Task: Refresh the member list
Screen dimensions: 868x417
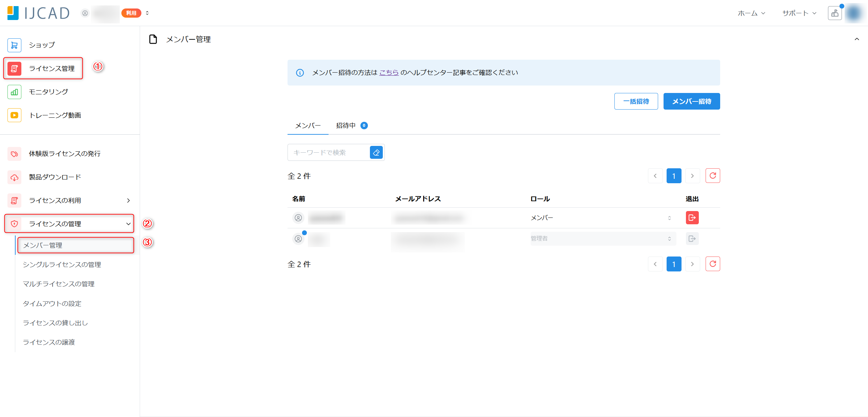Action: tap(713, 175)
